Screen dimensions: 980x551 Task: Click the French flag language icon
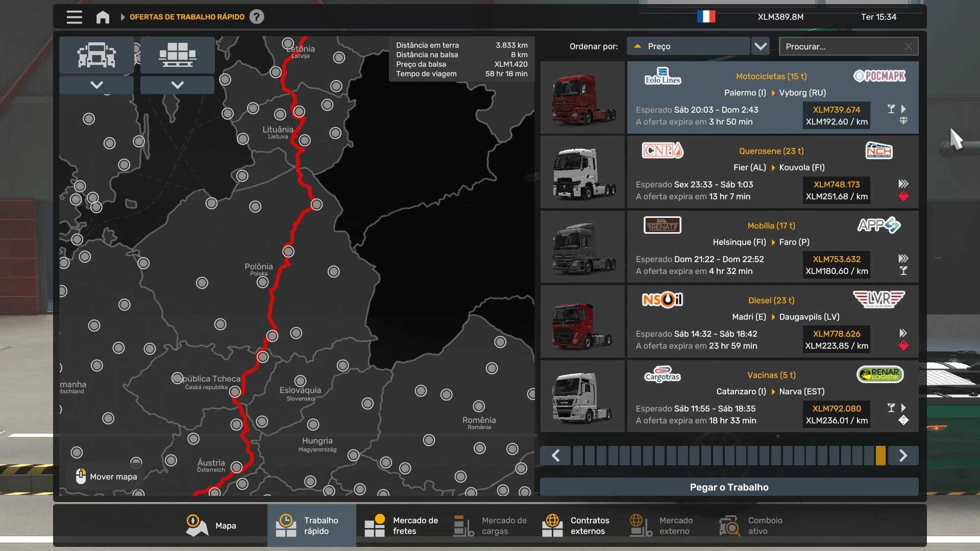[706, 17]
